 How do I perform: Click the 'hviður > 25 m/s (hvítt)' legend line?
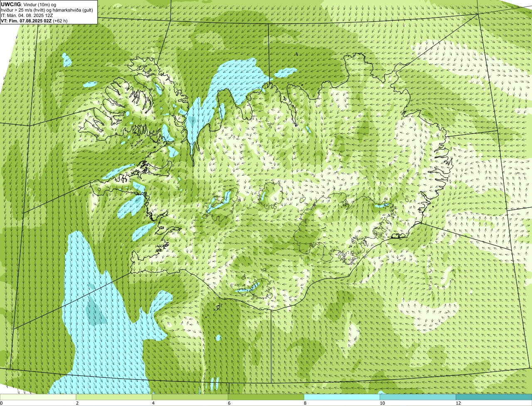tap(47, 10)
